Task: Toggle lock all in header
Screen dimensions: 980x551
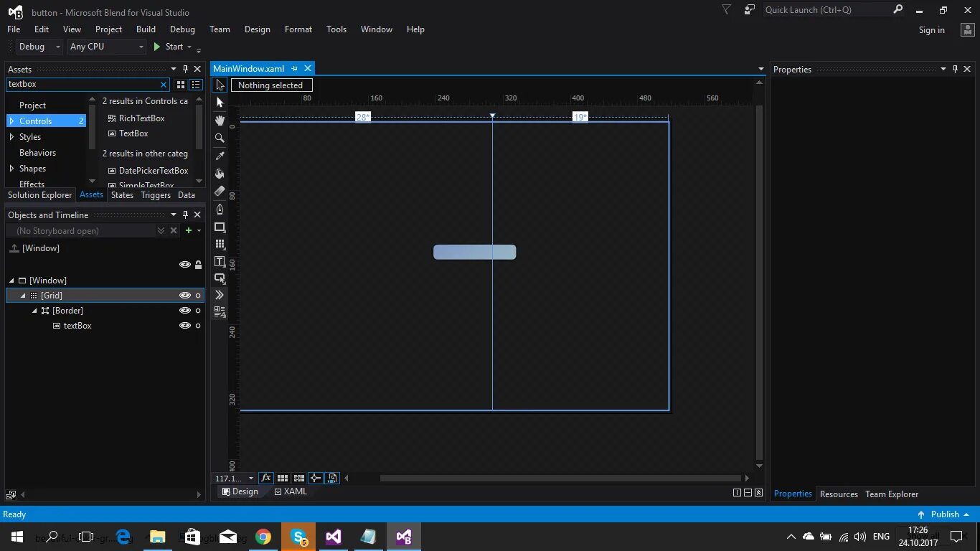Action: (199, 265)
